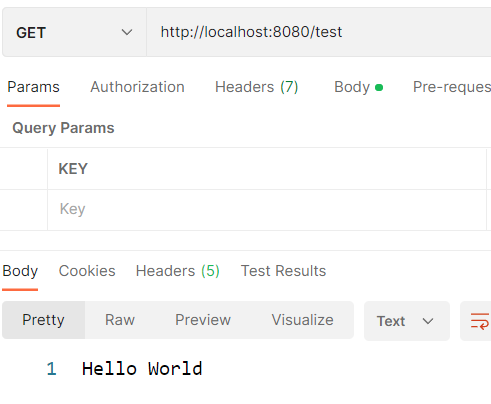
Task: Click the request URL field
Action: click(319, 32)
